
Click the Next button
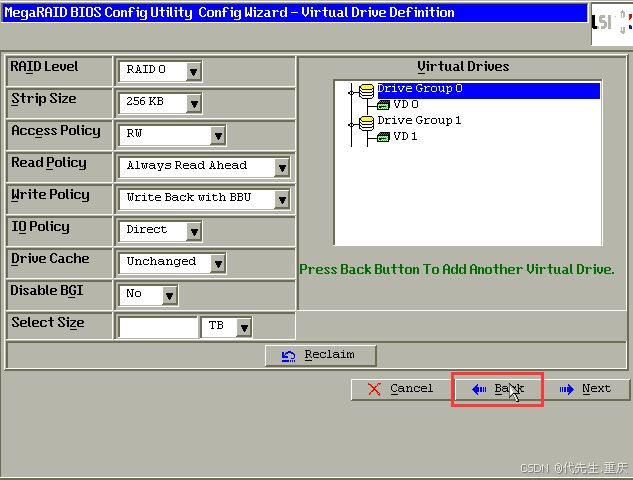pos(585,389)
